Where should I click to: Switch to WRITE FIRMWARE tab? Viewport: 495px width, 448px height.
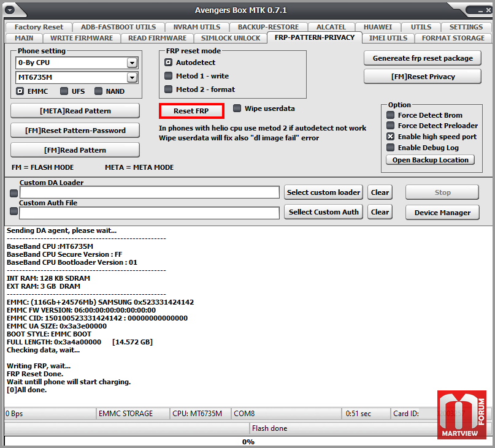pyautogui.click(x=82, y=38)
